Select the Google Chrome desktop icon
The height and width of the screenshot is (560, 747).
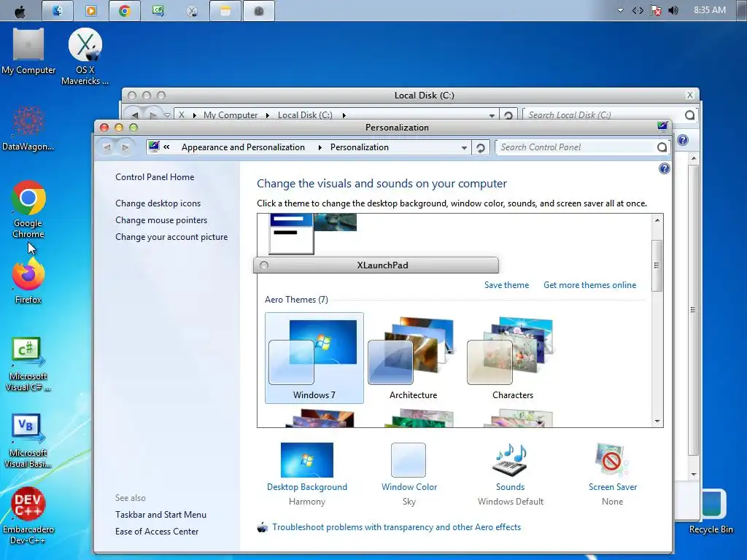tap(28, 209)
